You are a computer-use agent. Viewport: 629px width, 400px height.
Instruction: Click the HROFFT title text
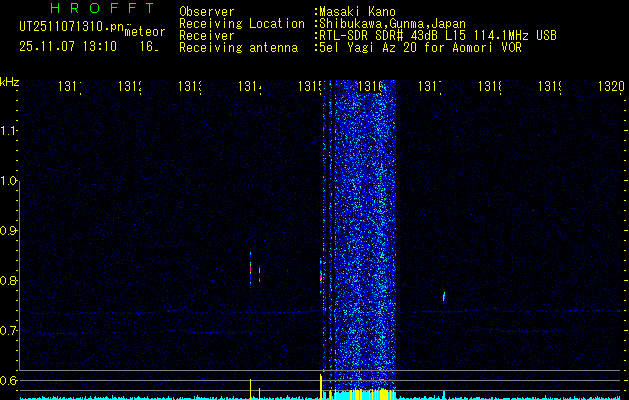tap(103, 8)
